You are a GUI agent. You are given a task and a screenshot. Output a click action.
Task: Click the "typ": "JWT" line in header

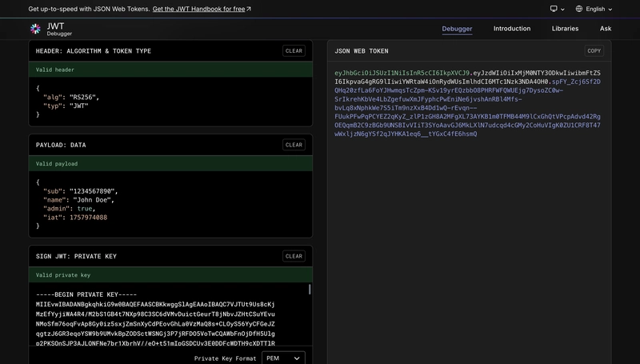tap(66, 106)
